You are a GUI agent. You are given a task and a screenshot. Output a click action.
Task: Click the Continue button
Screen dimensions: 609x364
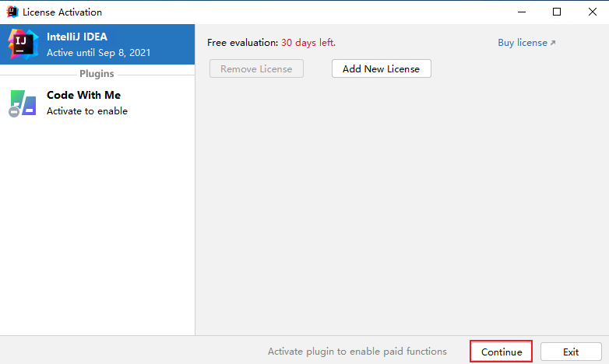[x=501, y=352]
